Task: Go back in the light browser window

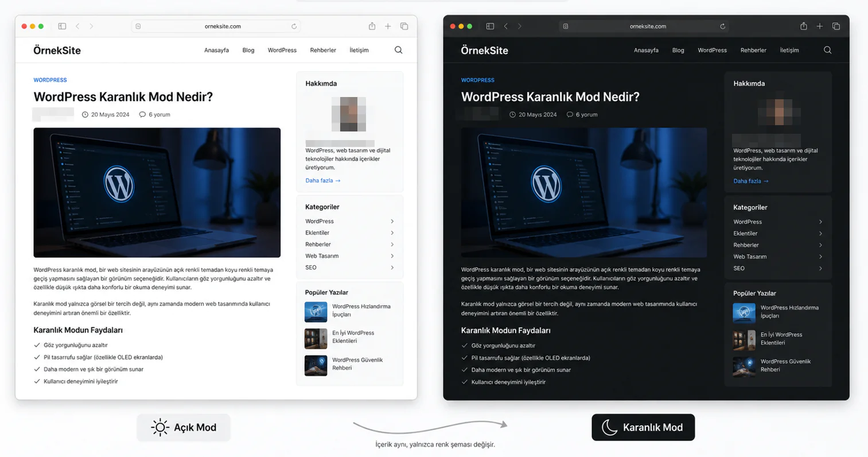Action: pos(77,26)
